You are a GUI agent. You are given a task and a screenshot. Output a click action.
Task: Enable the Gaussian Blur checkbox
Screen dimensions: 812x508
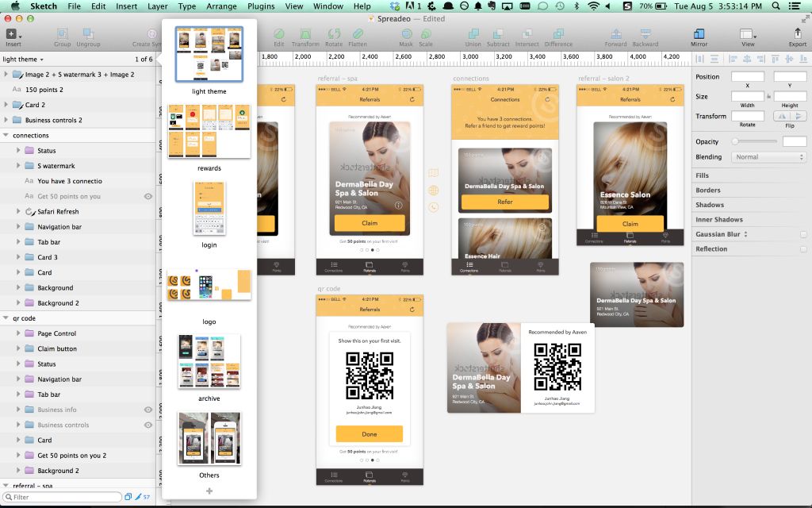(x=803, y=234)
